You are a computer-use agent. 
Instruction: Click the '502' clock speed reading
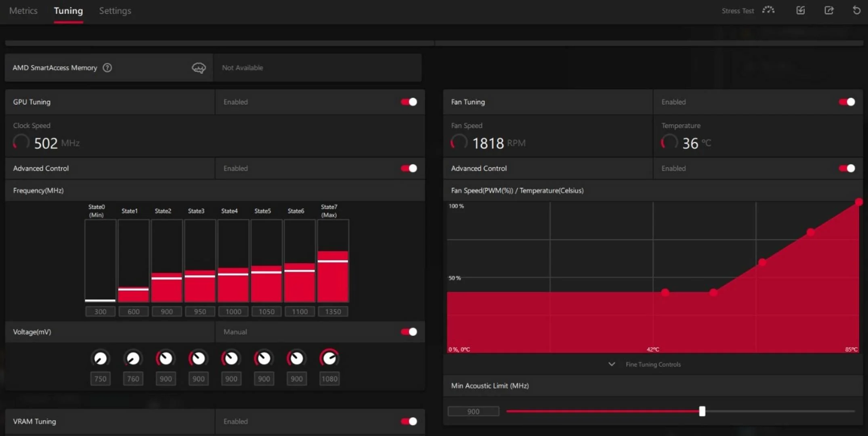tap(46, 143)
